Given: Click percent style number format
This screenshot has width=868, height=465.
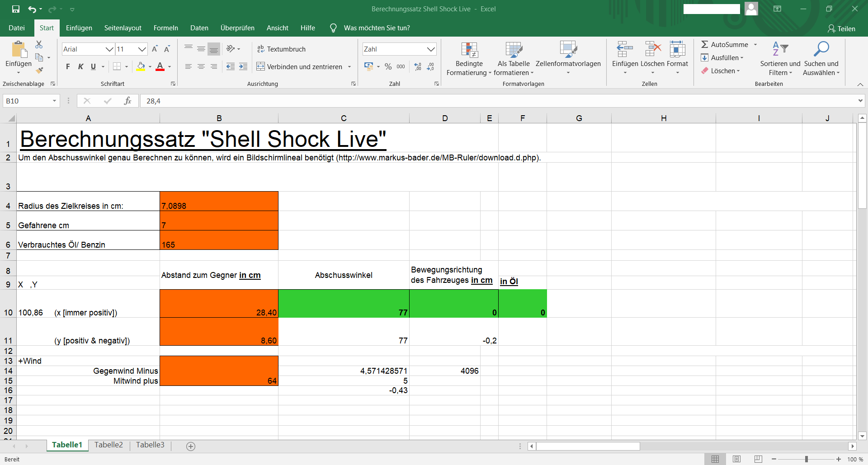Looking at the screenshot, I should click(x=388, y=66).
